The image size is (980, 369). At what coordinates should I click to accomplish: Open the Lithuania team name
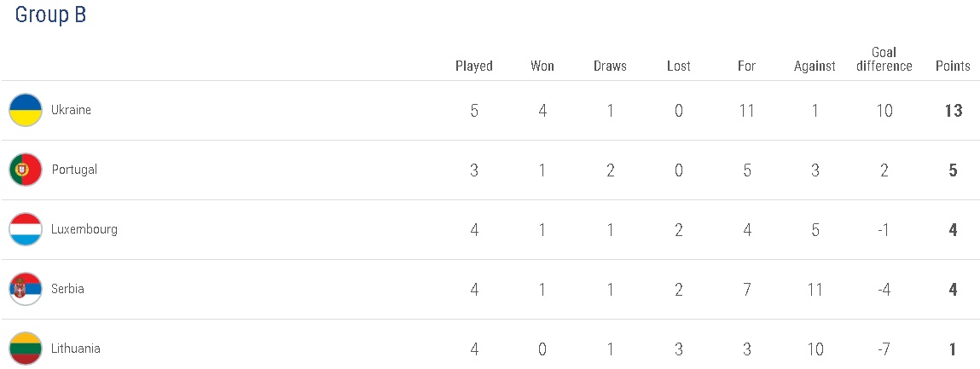coord(75,349)
